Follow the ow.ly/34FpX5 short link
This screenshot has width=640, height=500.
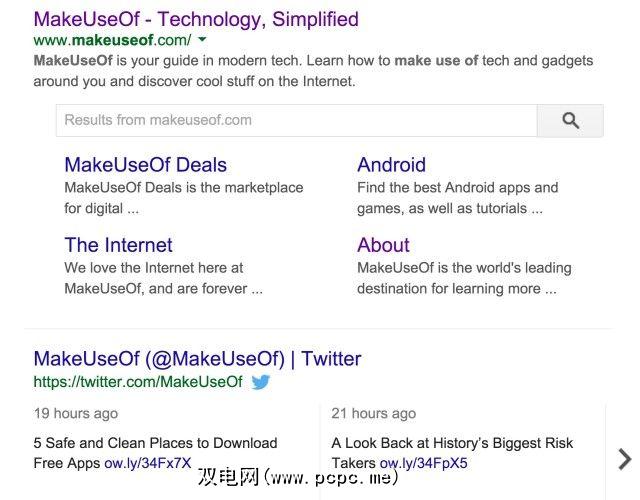pyautogui.click(x=423, y=463)
